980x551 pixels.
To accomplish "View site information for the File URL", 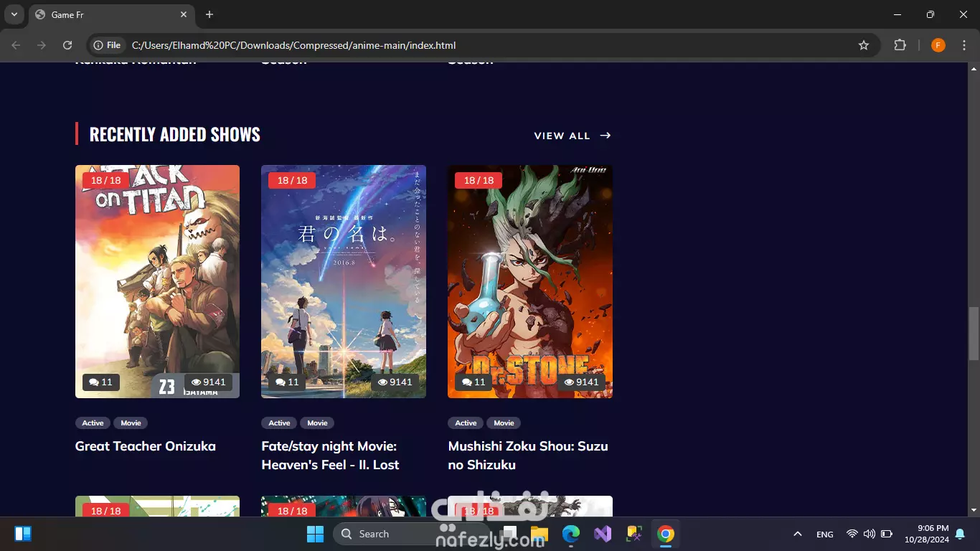I will 107,45.
